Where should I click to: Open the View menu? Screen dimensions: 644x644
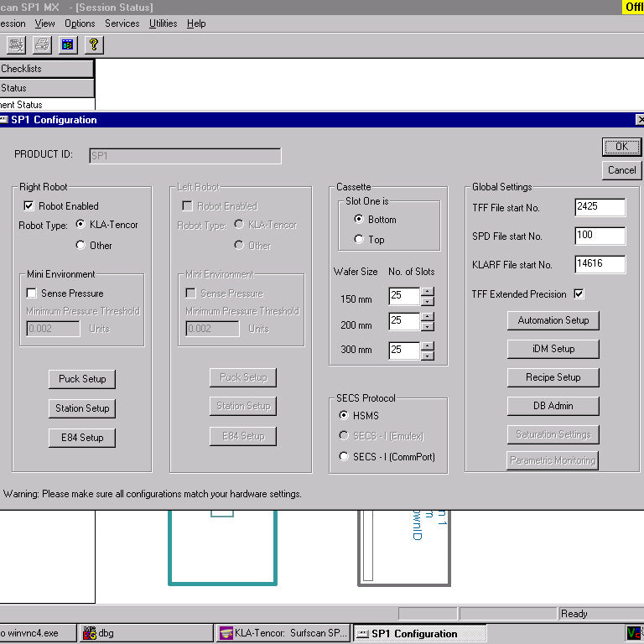(44, 23)
